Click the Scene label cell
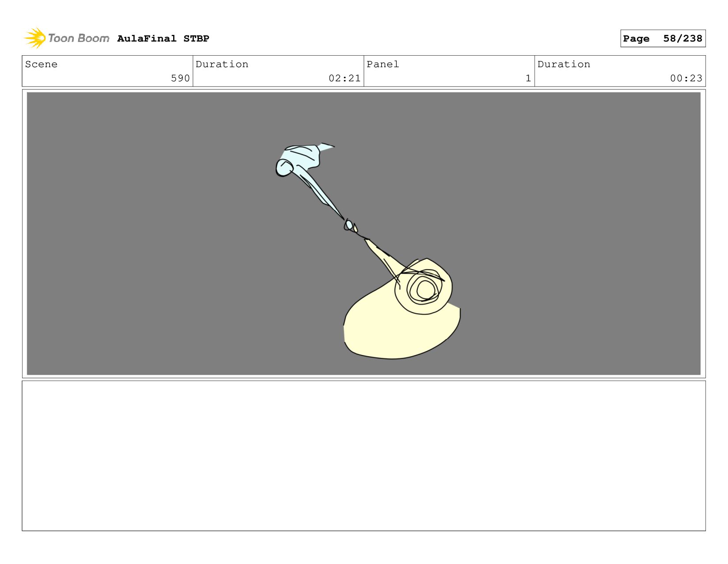The width and height of the screenshot is (728, 564). coord(107,71)
